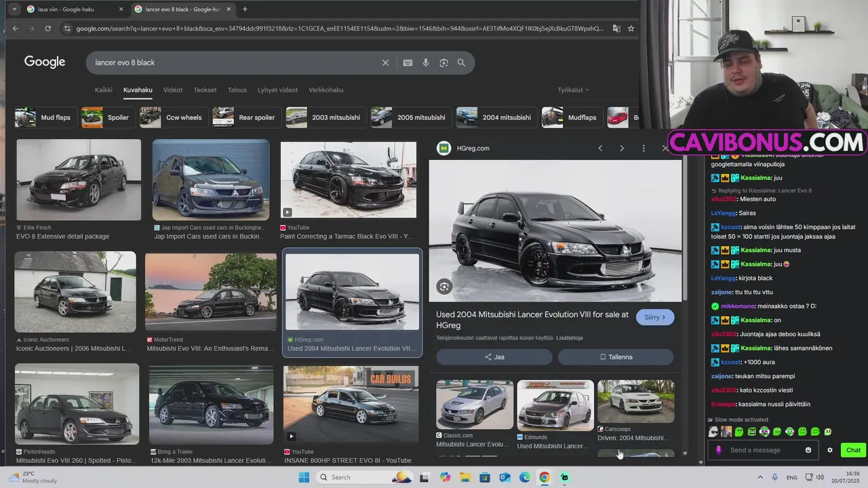Open the Teokset tab
Screen dimensions: 868x488
(x=205, y=89)
